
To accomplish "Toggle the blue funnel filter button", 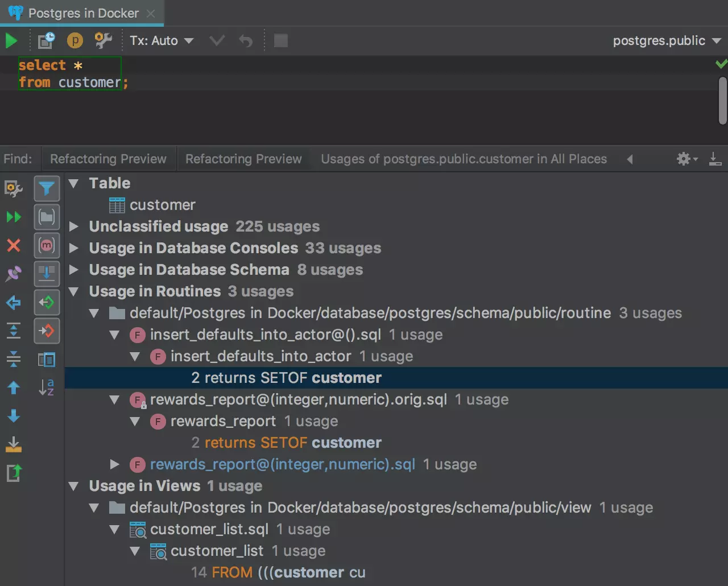I will 47,188.
